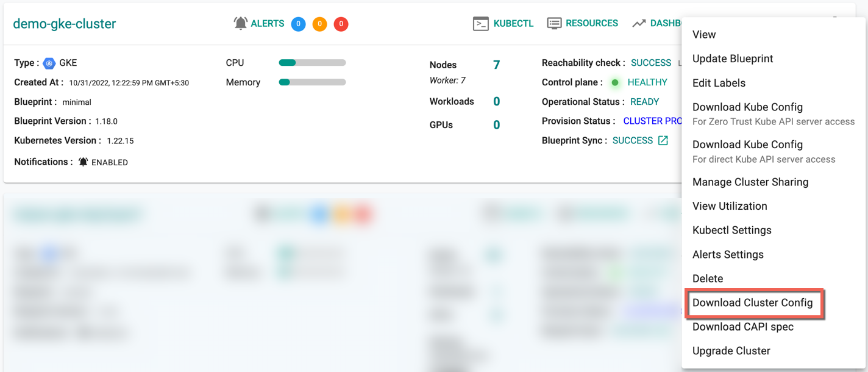The width and height of the screenshot is (868, 372).
Task: Open the red alerts count badge
Action: pyautogui.click(x=341, y=24)
